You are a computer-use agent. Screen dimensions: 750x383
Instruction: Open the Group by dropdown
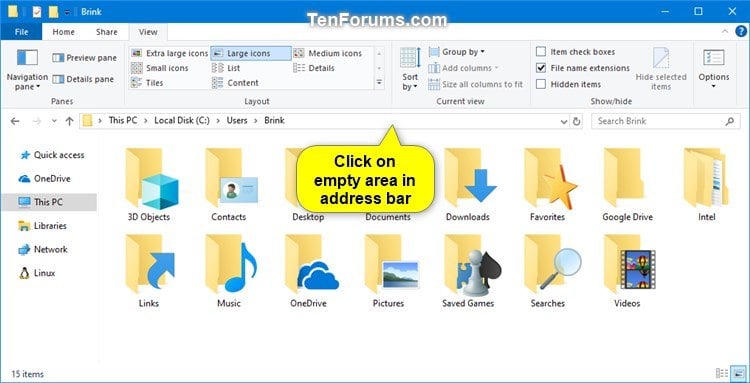[457, 52]
